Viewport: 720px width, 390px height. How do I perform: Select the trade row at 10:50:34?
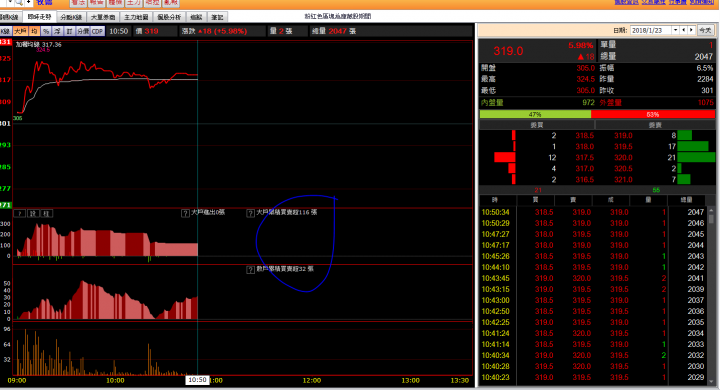point(593,212)
